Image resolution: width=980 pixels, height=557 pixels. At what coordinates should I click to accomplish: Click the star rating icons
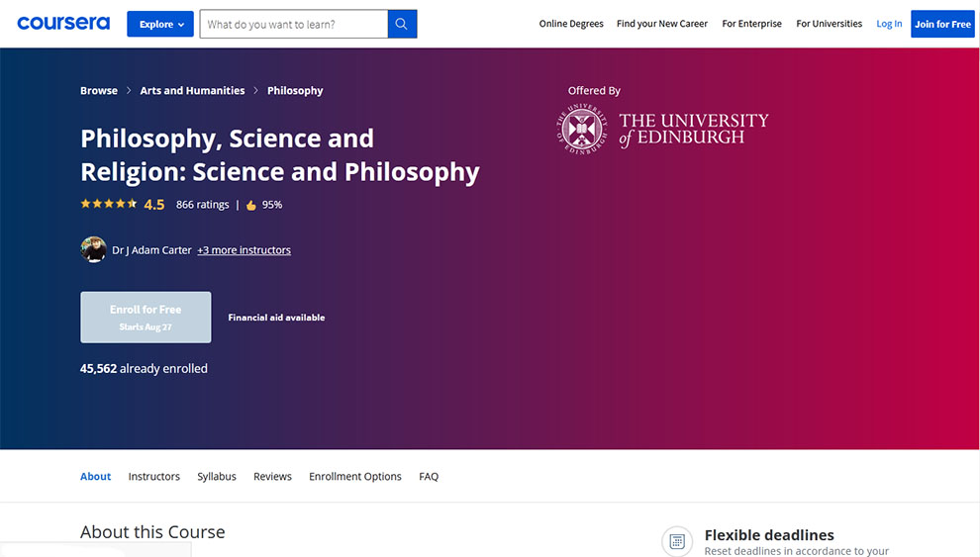point(109,204)
